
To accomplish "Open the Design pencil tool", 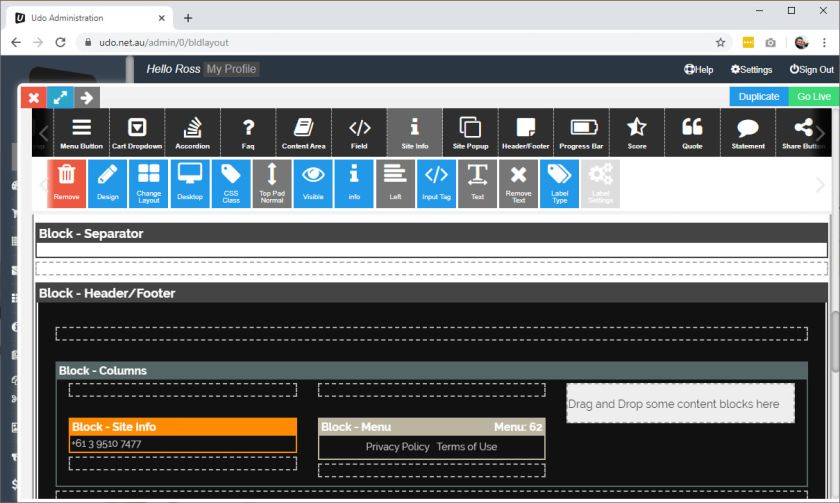I will click(107, 183).
